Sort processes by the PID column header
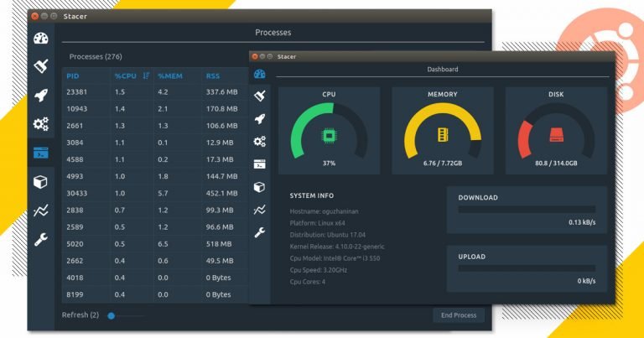The width and height of the screenshot is (644, 338). coord(73,76)
